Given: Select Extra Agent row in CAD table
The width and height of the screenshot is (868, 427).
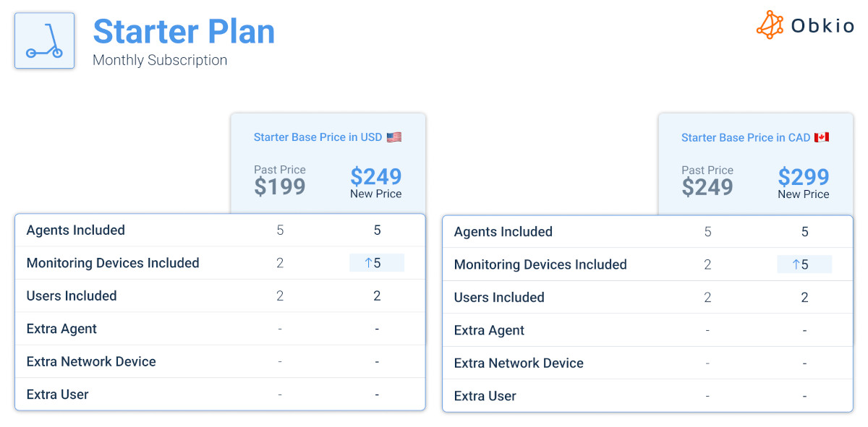Looking at the screenshot, I should 647,330.
